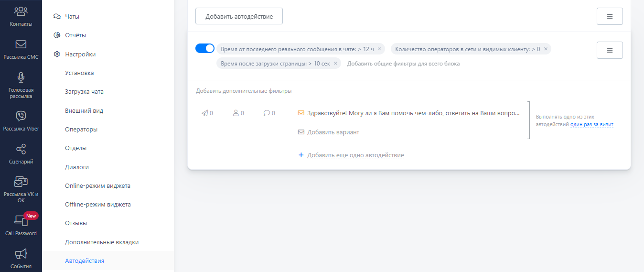Open the auto-action block hamburger menu
The image size is (644, 272).
tap(610, 50)
